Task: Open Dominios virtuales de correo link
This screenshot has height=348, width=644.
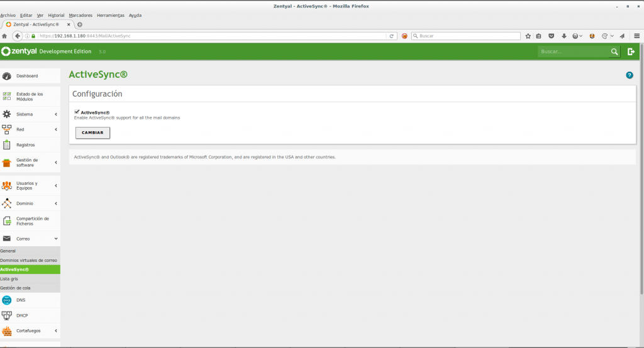Action: point(29,260)
